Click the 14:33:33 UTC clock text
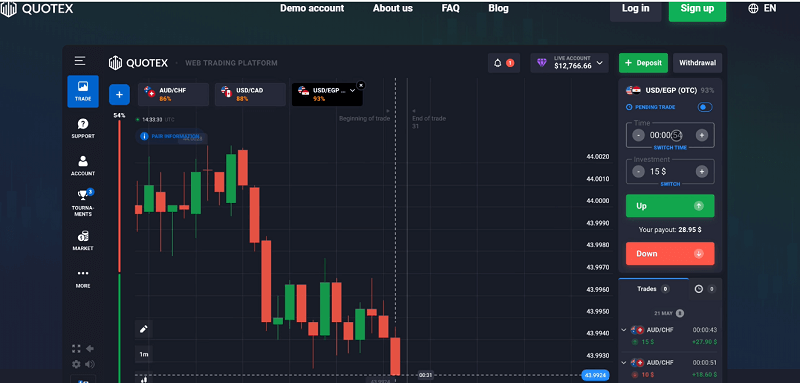 [158, 119]
